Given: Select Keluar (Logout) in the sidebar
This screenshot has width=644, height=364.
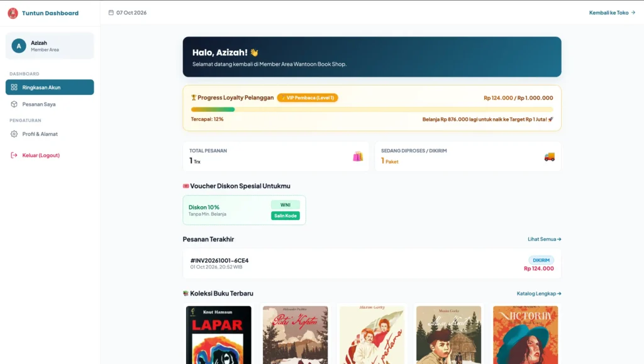Looking at the screenshot, I should click(x=50, y=155).
